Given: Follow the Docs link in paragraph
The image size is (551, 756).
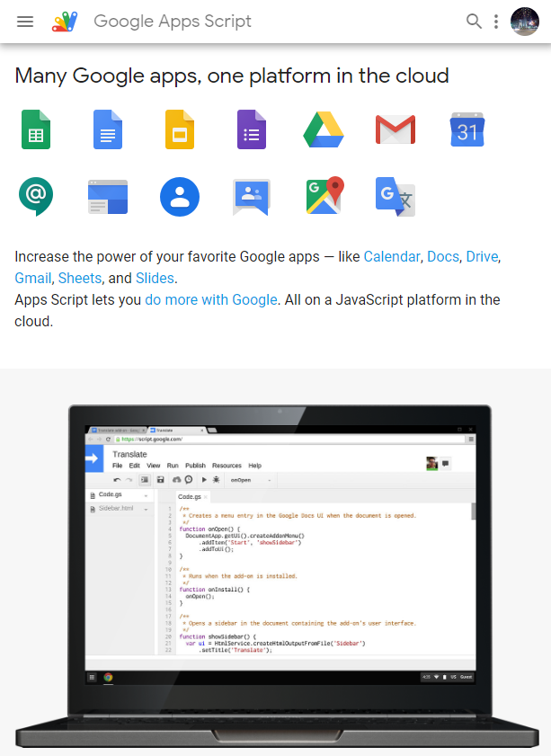Looking at the screenshot, I should click(x=442, y=256).
